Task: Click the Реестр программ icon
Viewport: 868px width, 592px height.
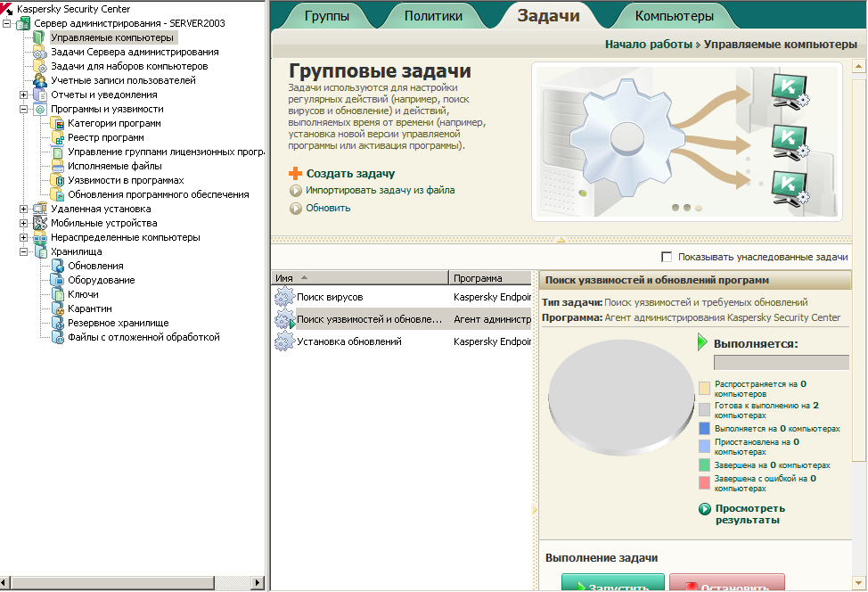Action: pyautogui.click(x=58, y=138)
